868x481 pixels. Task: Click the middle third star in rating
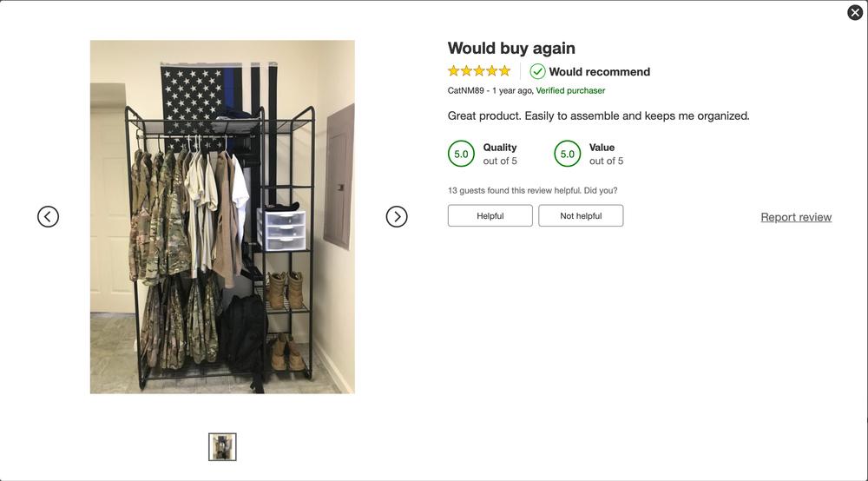pos(479,71)
